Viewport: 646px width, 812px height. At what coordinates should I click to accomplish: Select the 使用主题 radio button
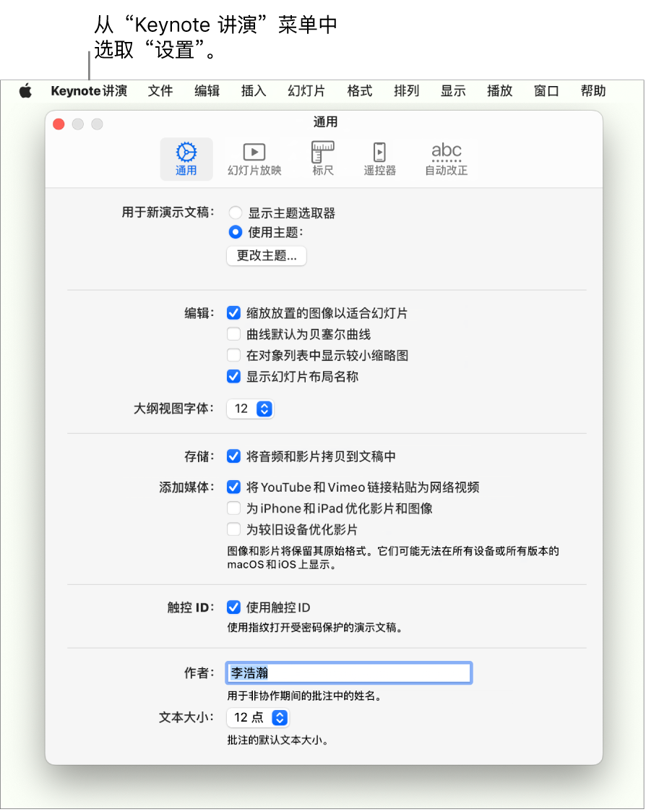click(x=236, y=232)
